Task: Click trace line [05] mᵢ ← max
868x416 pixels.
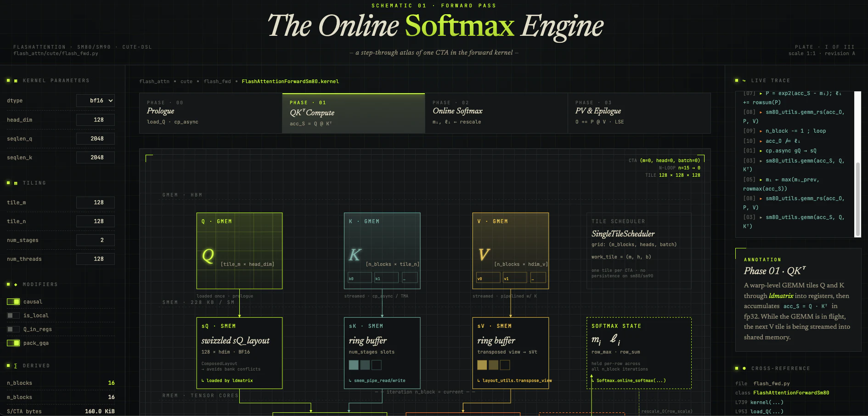Action: tap(781, 184)
